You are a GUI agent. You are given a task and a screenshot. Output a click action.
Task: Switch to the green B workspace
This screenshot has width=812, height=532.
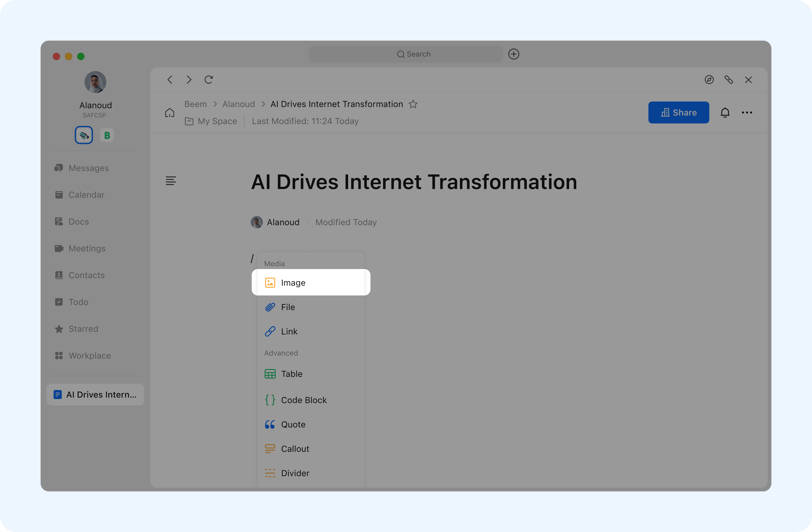tap(107, 136)
